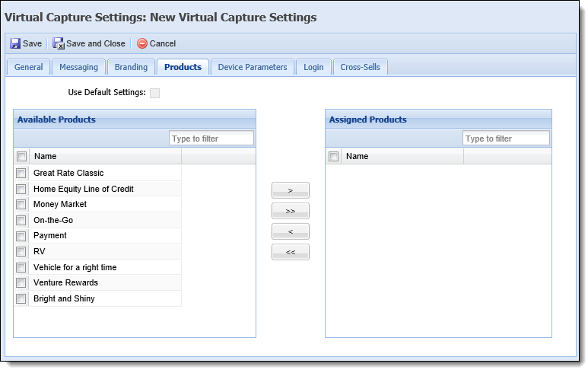The width and height of the screenshot is (588, 373).
Task: Click the red Cancel icon
Action: click(x=142, y=43)
